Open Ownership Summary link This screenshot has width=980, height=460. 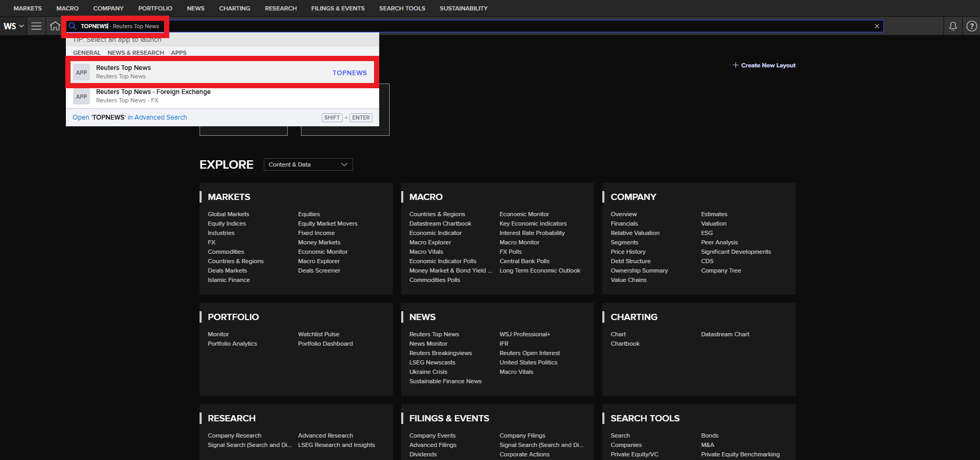pos(639,270)
